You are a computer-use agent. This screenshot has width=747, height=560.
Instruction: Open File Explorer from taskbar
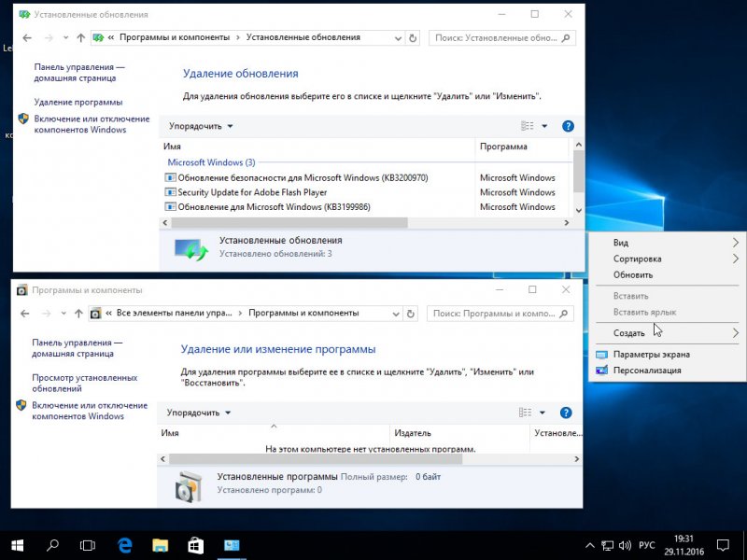point(160,545)
